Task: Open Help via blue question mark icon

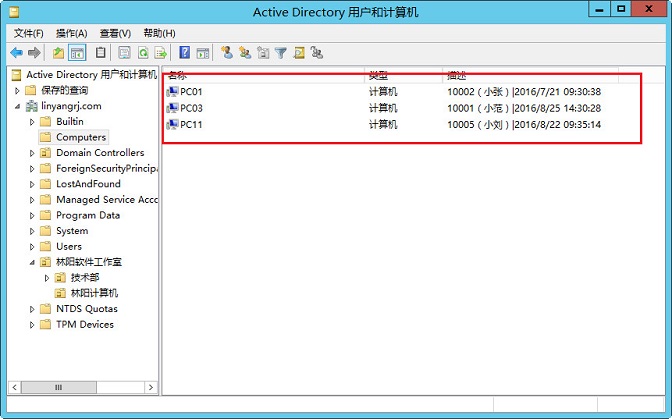Action: click(185, 52)
